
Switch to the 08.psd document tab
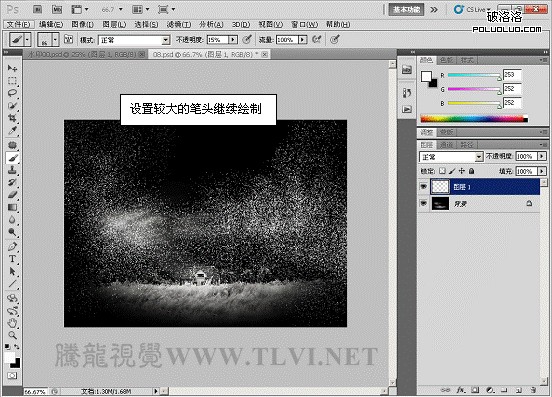coord(208,55)
